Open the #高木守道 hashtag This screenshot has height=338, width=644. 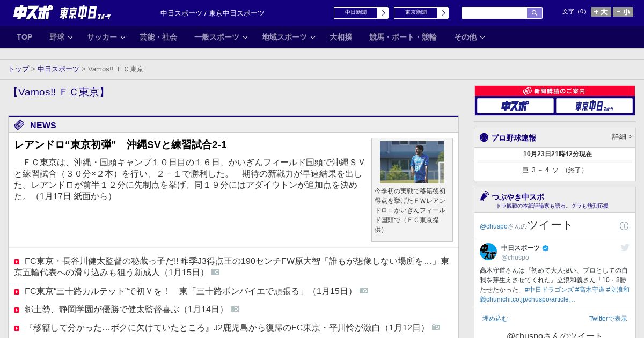pos(590,290)
